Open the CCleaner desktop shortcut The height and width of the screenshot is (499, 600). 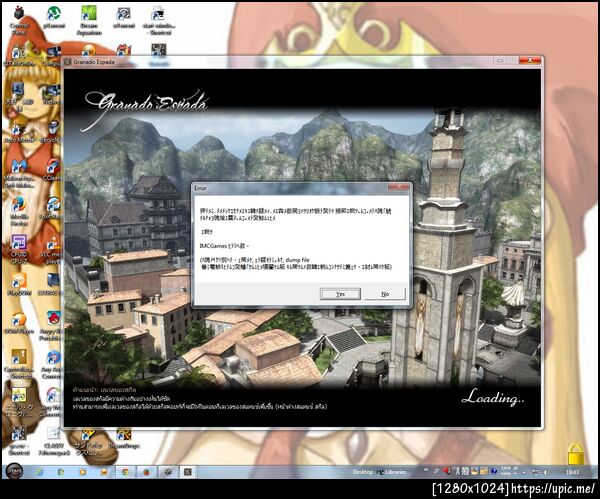(x=53, y=170)
